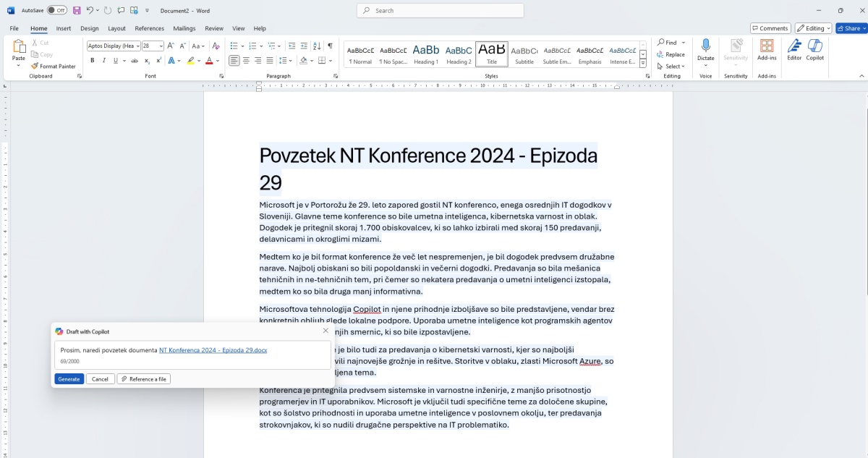Click the Replace tool

[x=671, y=54]
